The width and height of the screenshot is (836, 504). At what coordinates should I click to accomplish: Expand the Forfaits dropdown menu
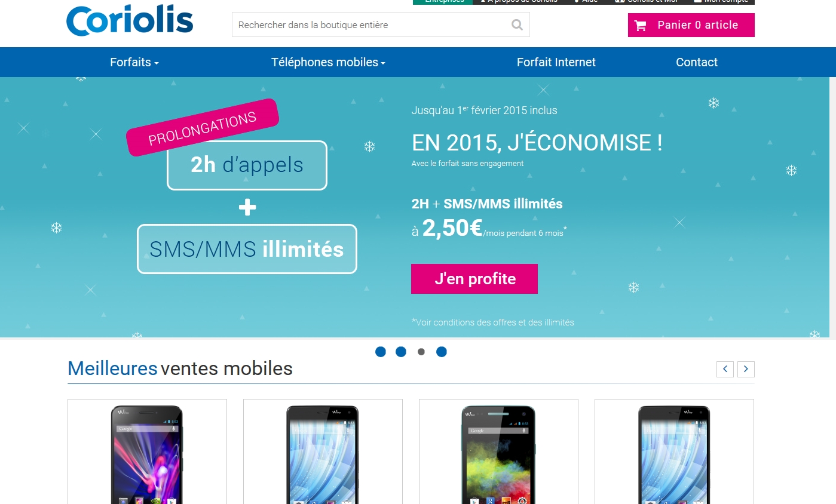[134, 62]
